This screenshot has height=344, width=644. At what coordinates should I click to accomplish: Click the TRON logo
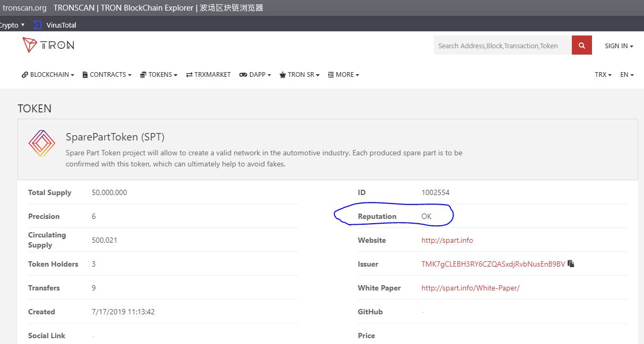pyautogui.click(x=48, y=45)
